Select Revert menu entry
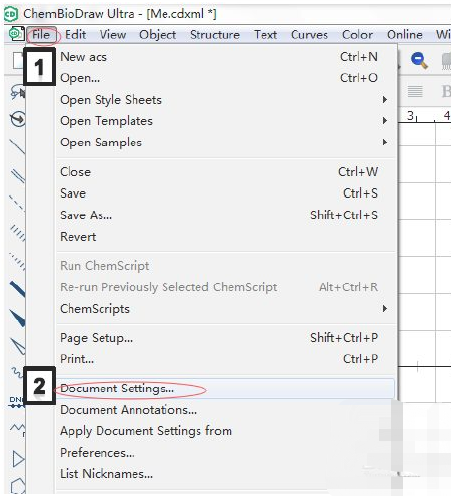451x496 pixels. (x=225, y=237)
